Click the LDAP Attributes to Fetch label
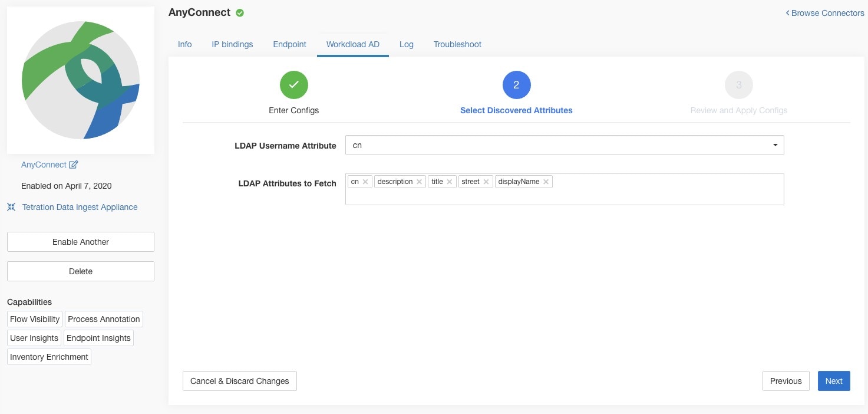Viewport: 868px width, 414px height. pos(287,183)
